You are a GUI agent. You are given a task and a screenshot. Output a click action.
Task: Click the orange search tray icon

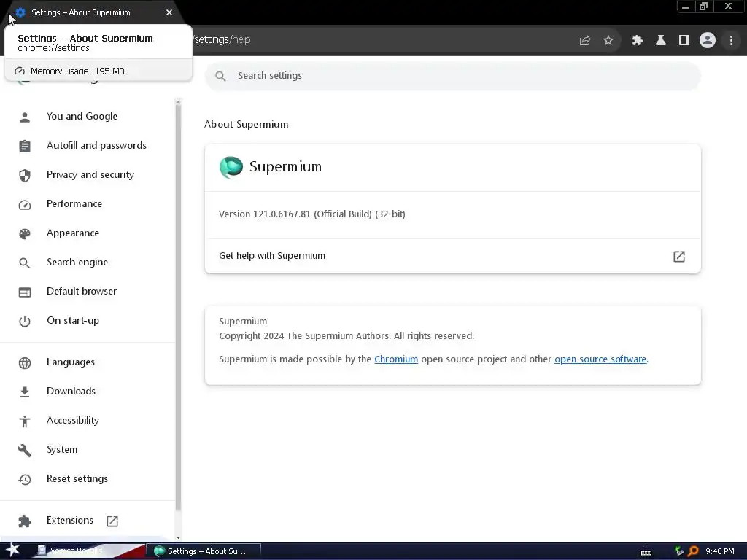693,551
